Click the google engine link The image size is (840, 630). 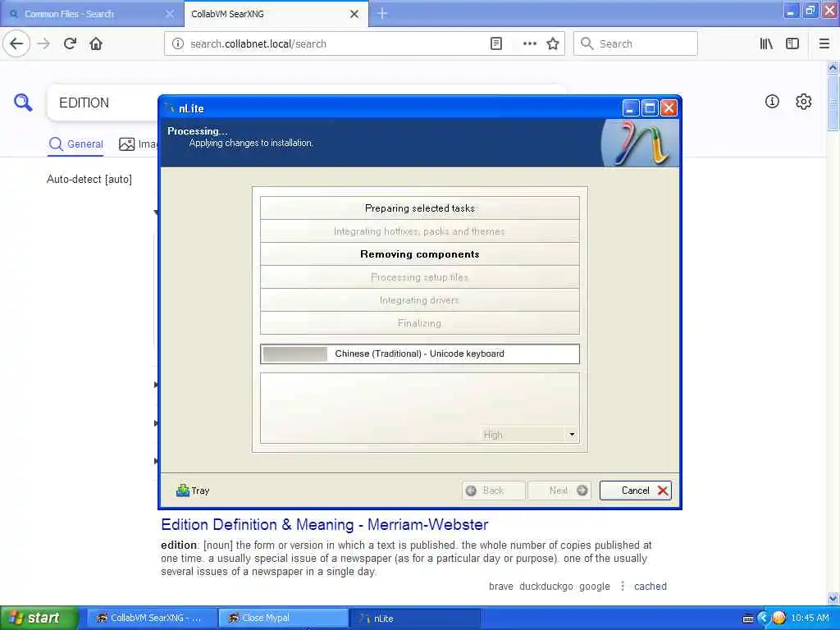tap(595, 586)
